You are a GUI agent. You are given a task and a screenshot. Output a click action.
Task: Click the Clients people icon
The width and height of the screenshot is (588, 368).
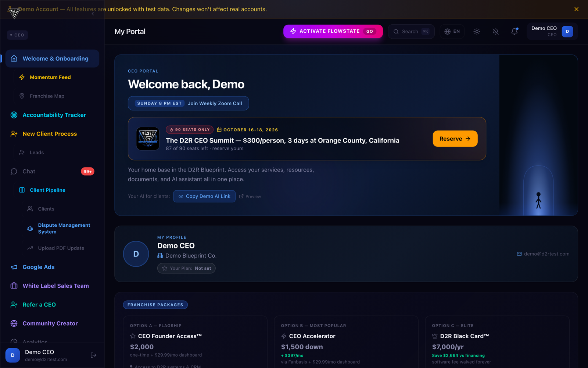pyautogui.click(x=30, y=209)
